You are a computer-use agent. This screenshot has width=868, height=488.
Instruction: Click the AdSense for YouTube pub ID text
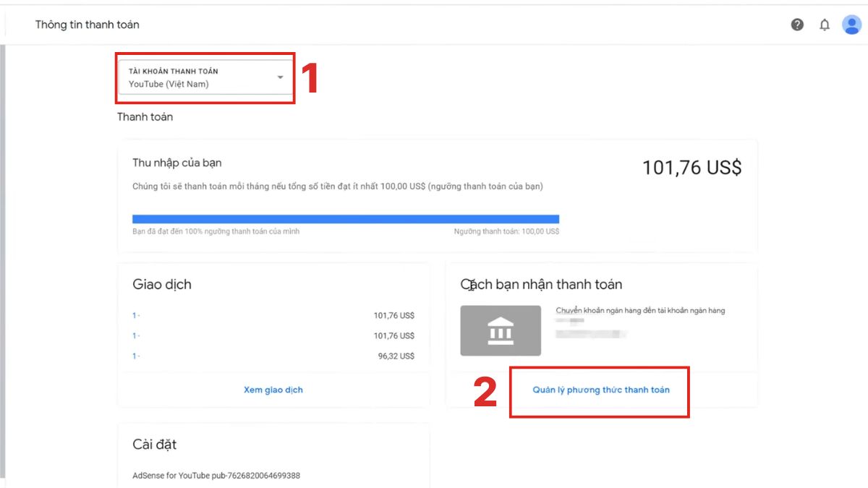coord(216,476)
